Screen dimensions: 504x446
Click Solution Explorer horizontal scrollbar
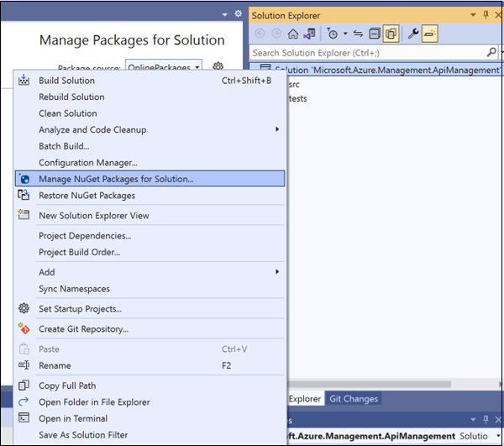[x=370, y=385]
